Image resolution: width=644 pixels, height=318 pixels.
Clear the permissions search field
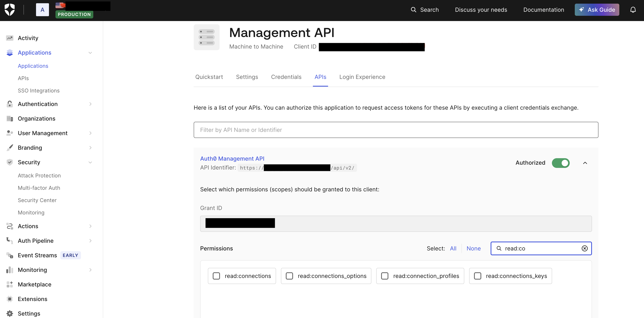(584, 248)
